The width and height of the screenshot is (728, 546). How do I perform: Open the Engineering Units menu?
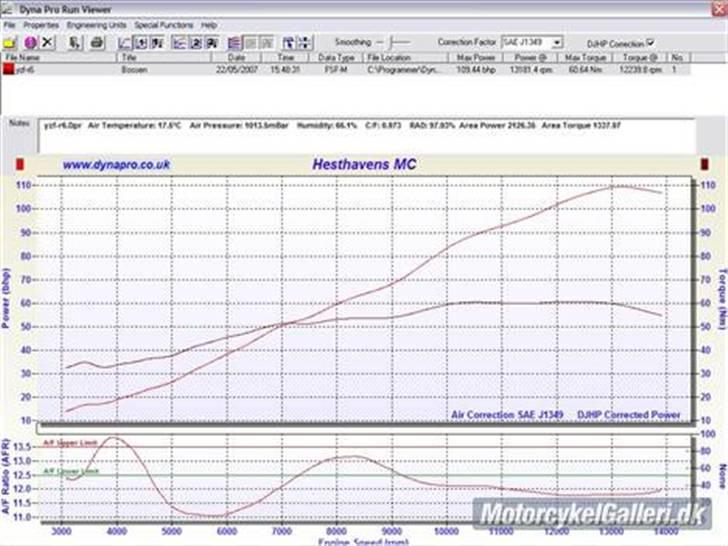tap(97, 25)
